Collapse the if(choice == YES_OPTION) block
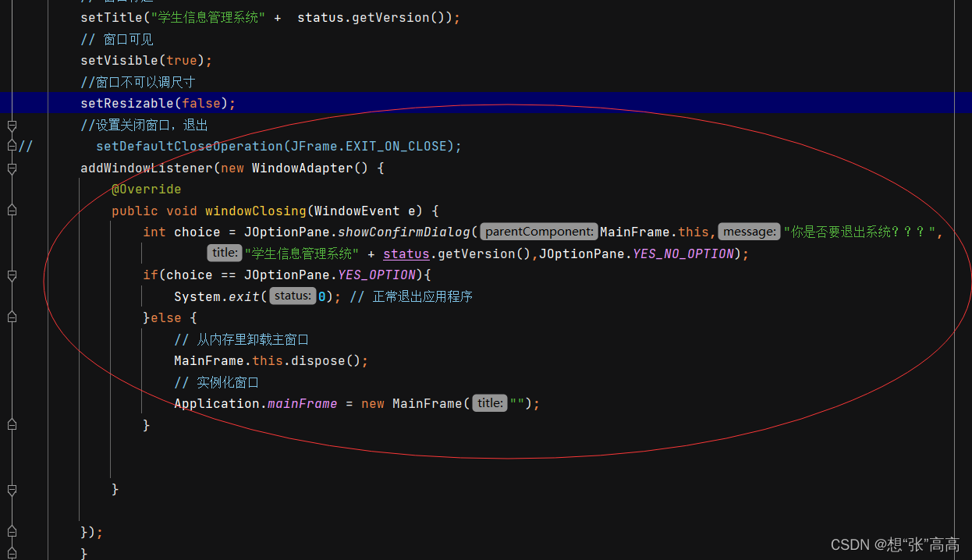 point(12,275)
